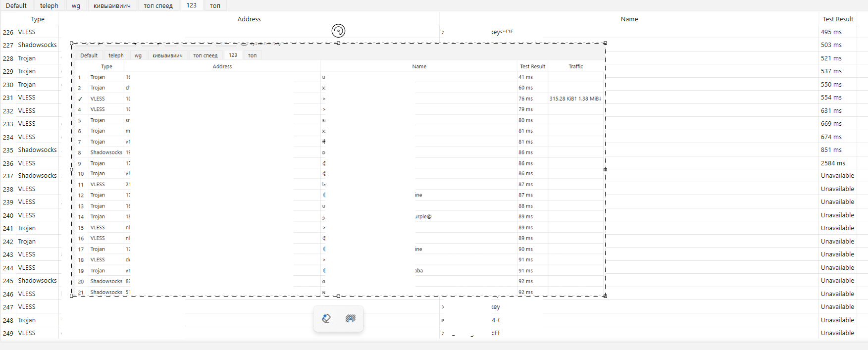Click the selection's bottom-left corner handle
Screen dimensions: 868x350
click(x=72, y=296)
